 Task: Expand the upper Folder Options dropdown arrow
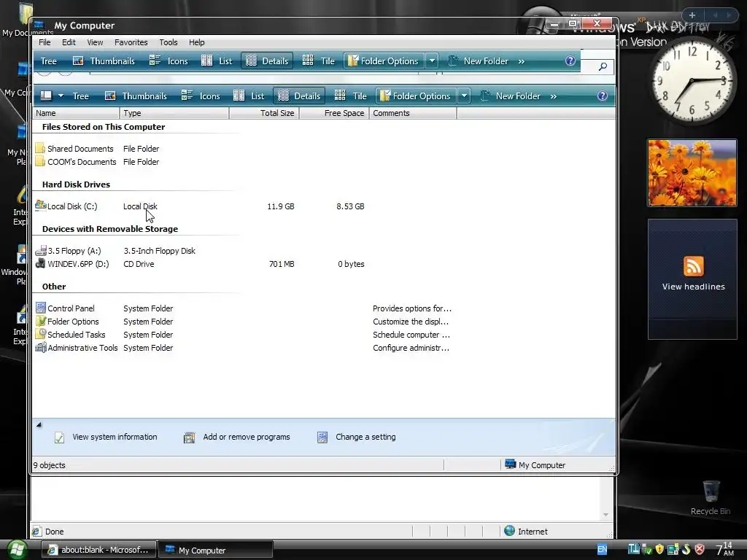[432, 61]
